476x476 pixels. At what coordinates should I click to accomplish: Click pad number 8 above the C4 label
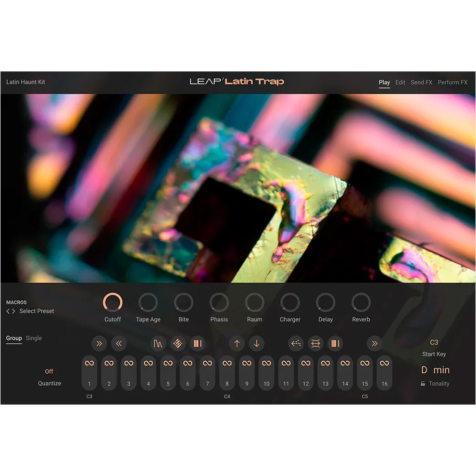(227, 383)
